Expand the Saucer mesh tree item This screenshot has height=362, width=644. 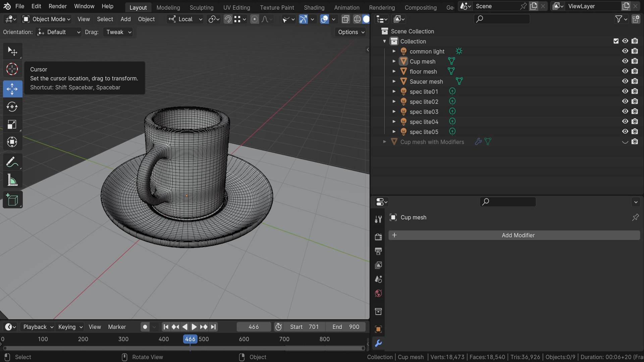pos(394,81)
